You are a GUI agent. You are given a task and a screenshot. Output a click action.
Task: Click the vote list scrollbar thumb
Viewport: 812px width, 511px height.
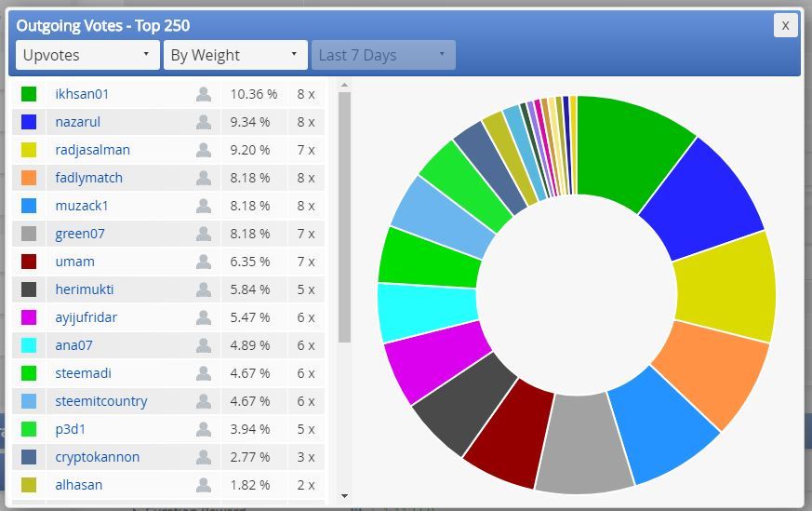tap(344, 218)
